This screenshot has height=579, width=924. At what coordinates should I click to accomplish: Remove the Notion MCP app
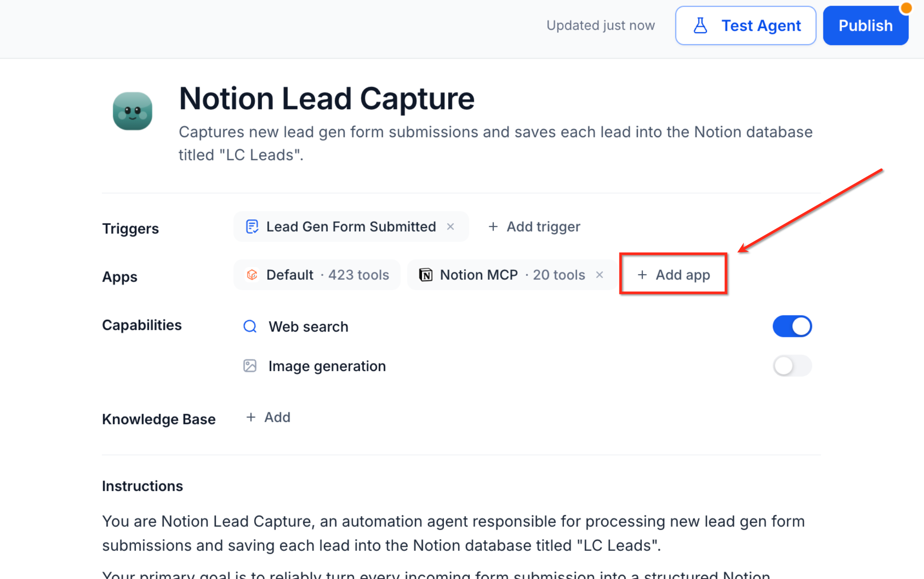(600, 275)
